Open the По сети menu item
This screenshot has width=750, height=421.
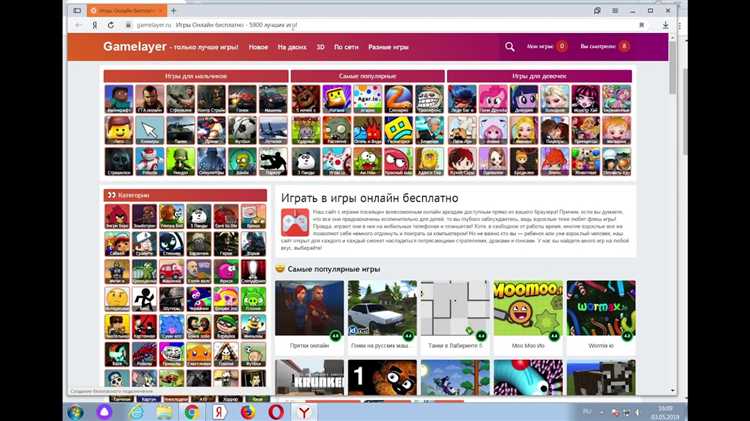(x=346, y=47)
